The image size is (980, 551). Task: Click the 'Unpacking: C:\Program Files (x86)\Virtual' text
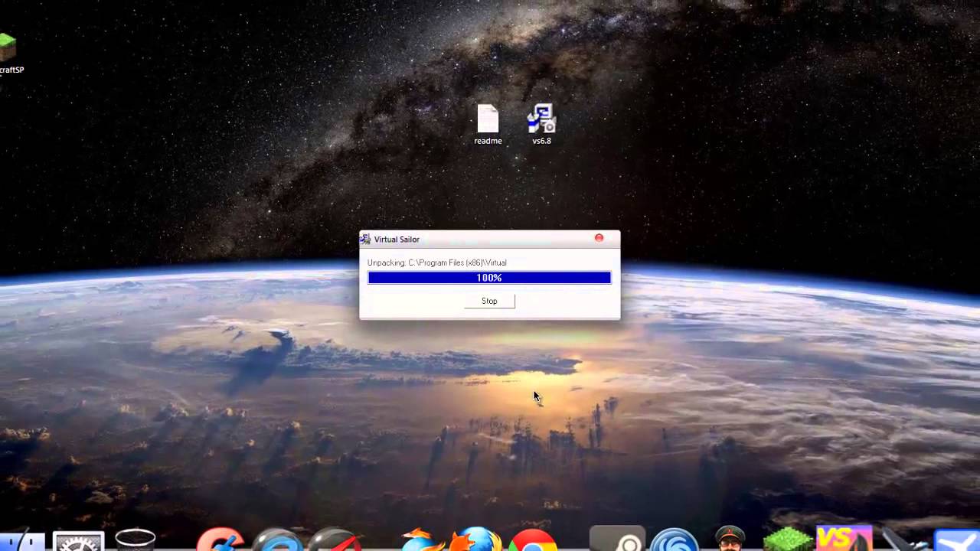[x=436, y=262]
